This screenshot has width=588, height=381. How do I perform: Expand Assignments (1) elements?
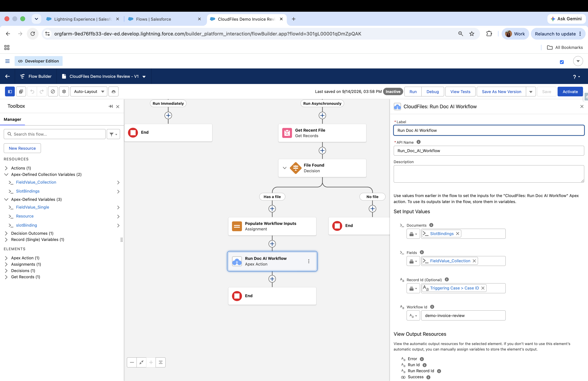pos(6,264)
